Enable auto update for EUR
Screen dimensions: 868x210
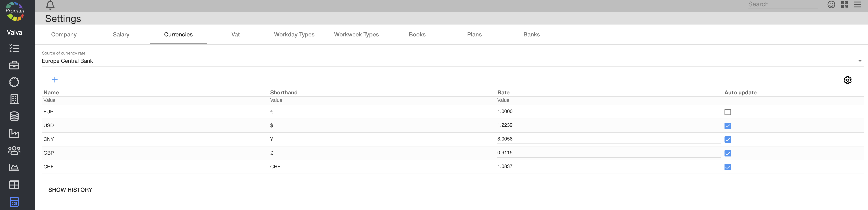[x=728, y=112]
